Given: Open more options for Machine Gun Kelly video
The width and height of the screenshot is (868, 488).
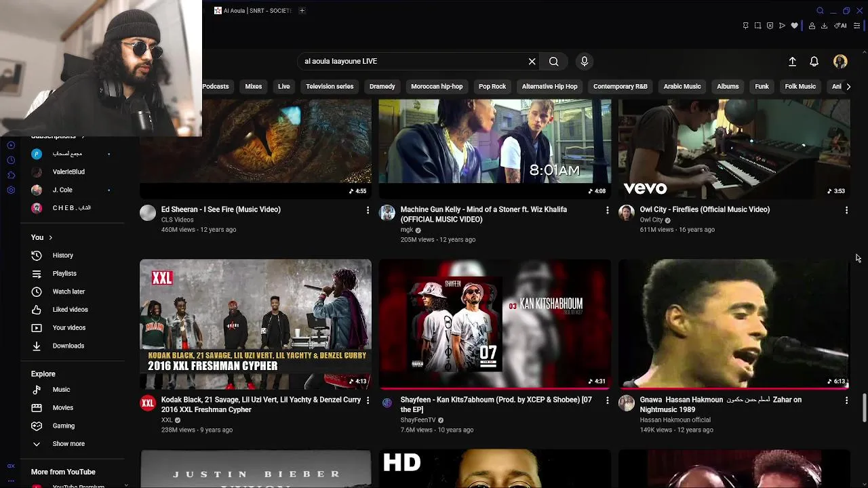Looking at the screenshot, I should point(607,210).
